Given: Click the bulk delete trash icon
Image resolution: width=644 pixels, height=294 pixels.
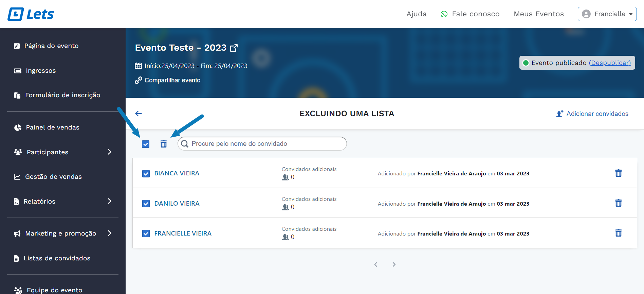Looking at the screenshot, I should [164, 144].
